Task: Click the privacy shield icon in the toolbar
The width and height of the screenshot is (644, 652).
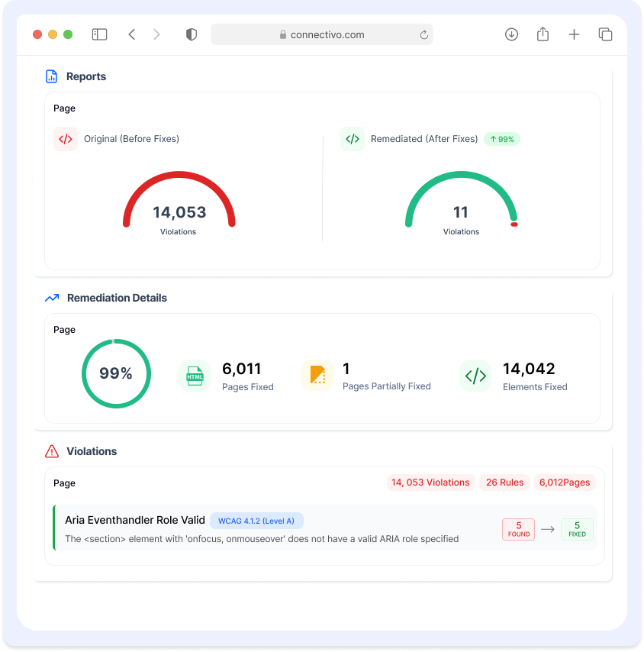Action: click(x=192, y=34)
